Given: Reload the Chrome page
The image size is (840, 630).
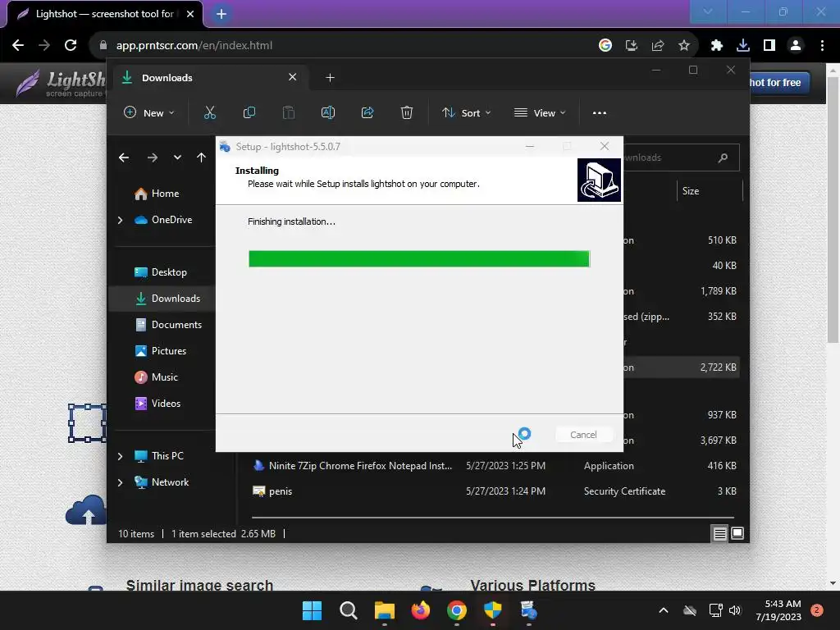Looking at the screenshot, I should coord(71,46).
